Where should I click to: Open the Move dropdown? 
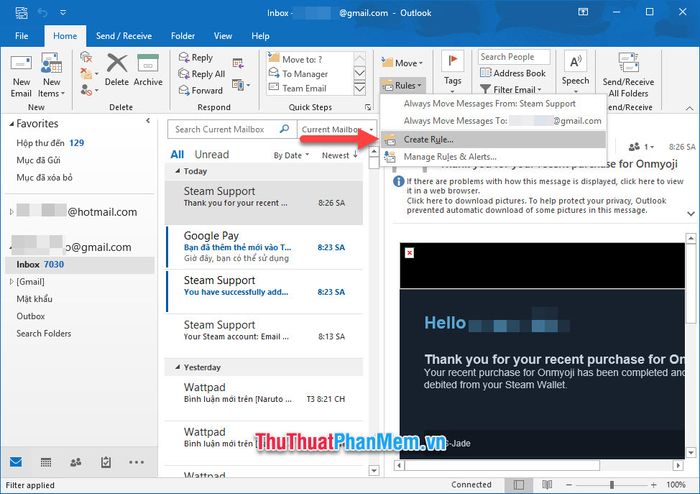(x=402, y=63)
